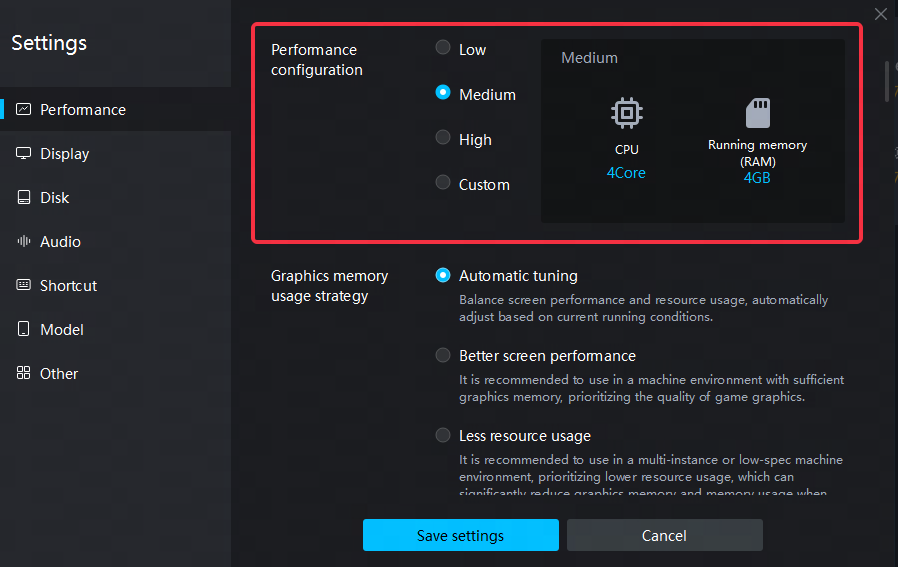Click the Disk drive icon
Screen dimensions: 898x567
(x=23, y=197)
